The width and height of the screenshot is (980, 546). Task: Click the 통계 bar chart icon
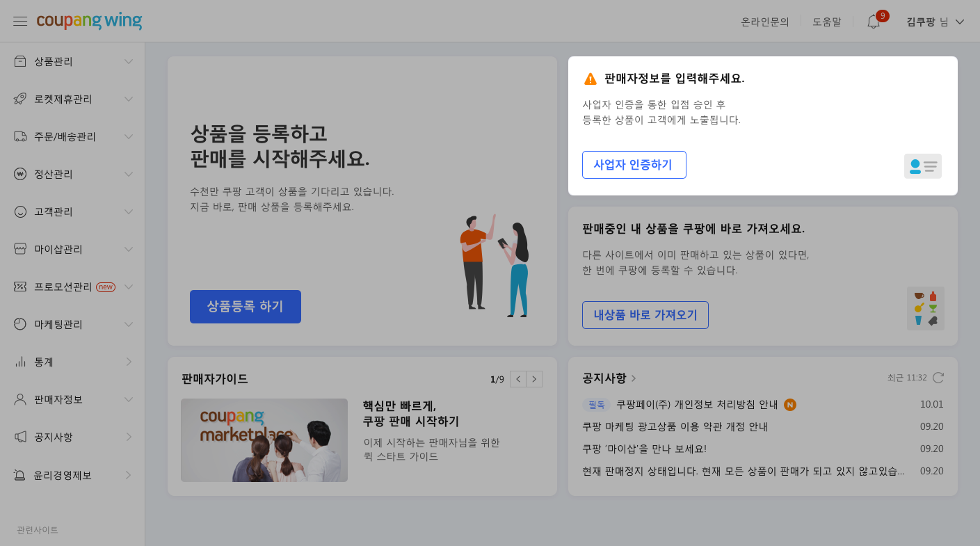(x=20, y=362)
